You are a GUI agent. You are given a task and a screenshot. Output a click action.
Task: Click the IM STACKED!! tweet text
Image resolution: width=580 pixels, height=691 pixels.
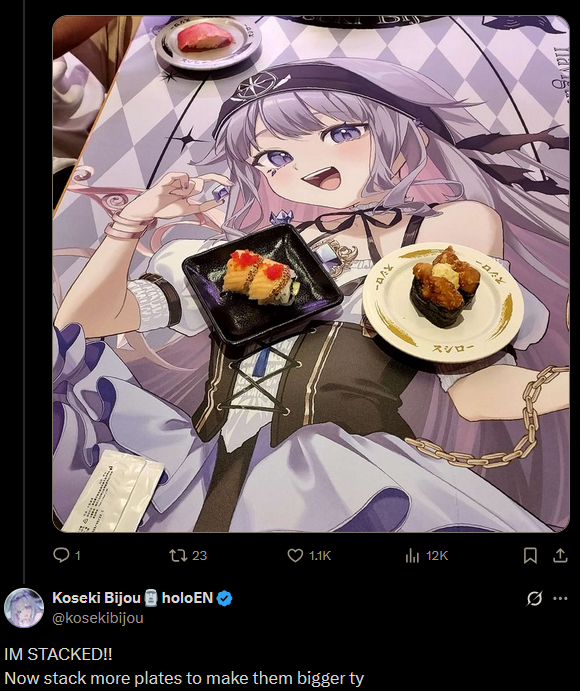58,654
